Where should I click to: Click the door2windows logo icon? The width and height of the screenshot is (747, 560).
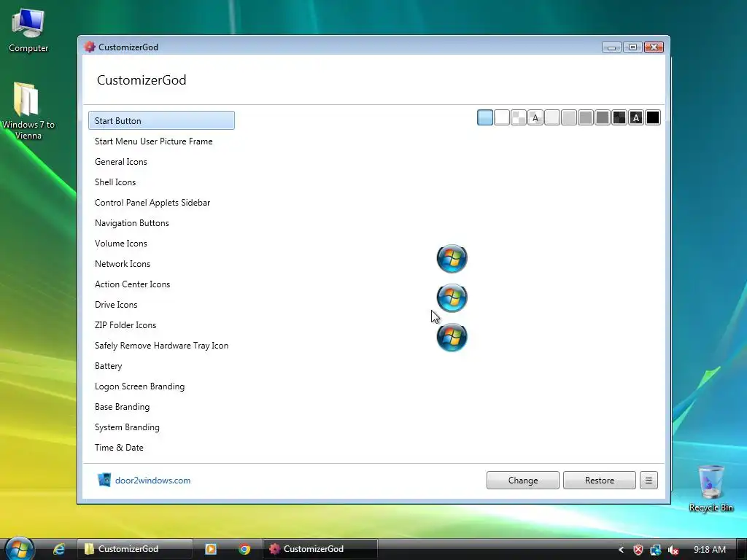(x=104, y=480)
